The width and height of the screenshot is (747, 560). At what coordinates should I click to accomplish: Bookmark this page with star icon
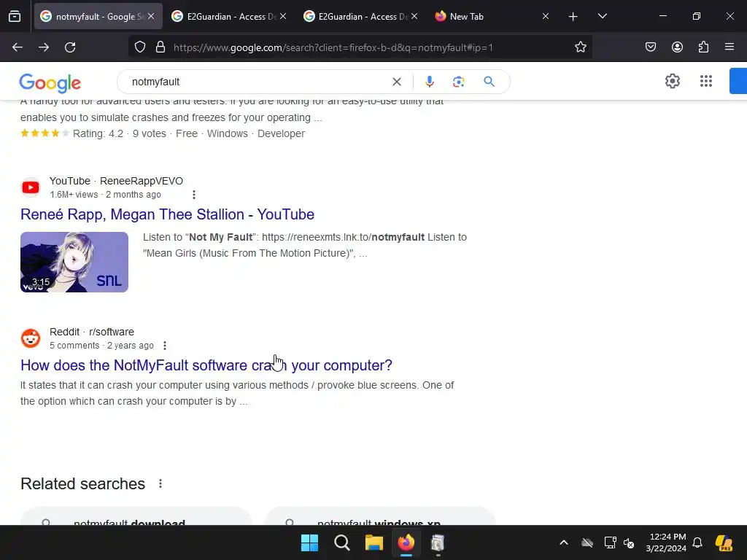coord(580,47)
